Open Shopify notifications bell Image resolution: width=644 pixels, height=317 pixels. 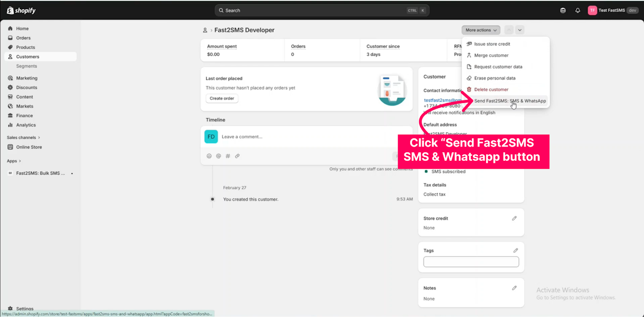coord(578,10)
